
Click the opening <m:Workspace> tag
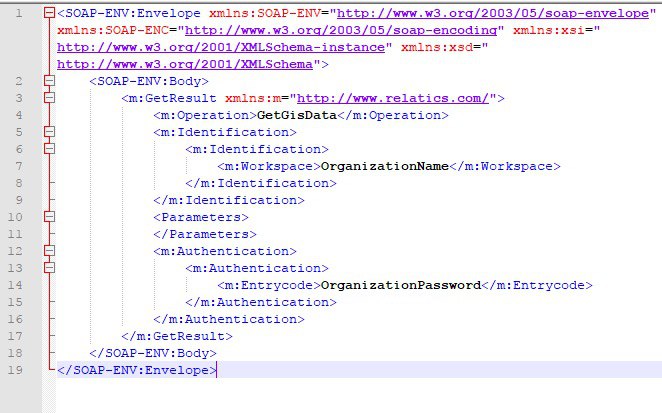[x=269, y=166]
